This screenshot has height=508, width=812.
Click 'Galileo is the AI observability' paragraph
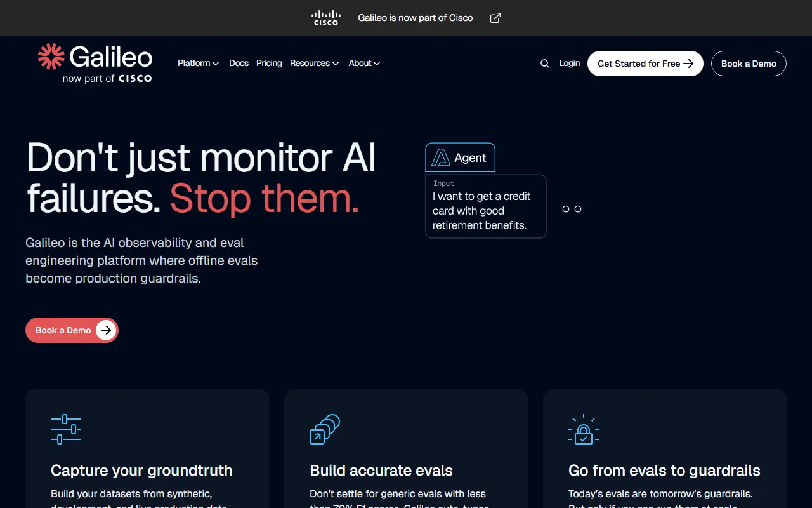point(141,260)
